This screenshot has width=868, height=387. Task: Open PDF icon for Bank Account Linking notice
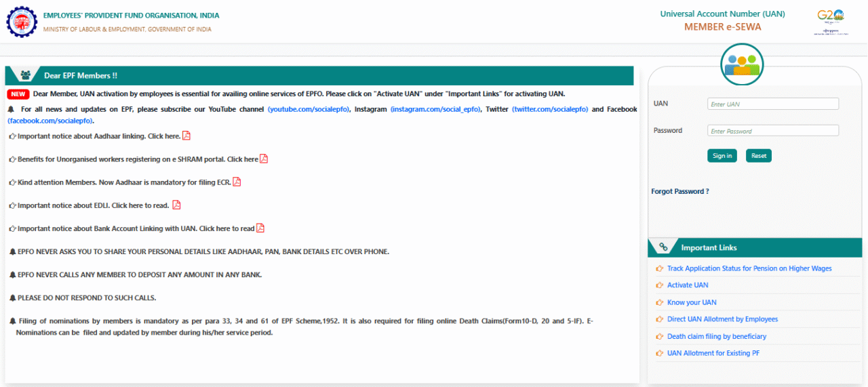click(260, 228)
